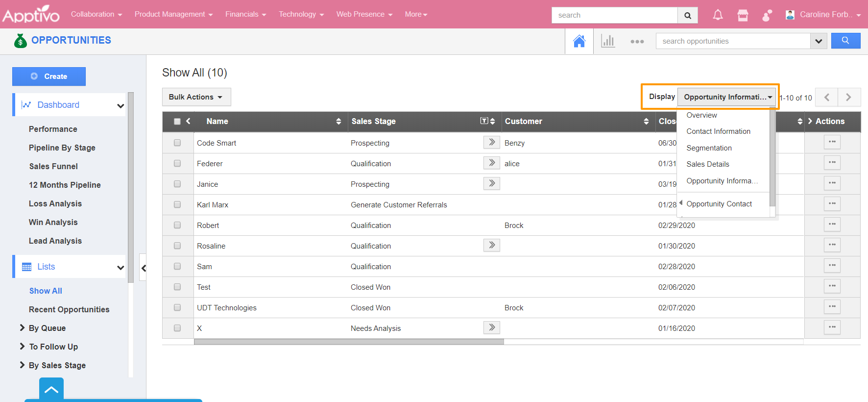Screen dimensions: 868x402
Task: Click the three-dot more options icon in toolbar
Action: coord(637,42)
